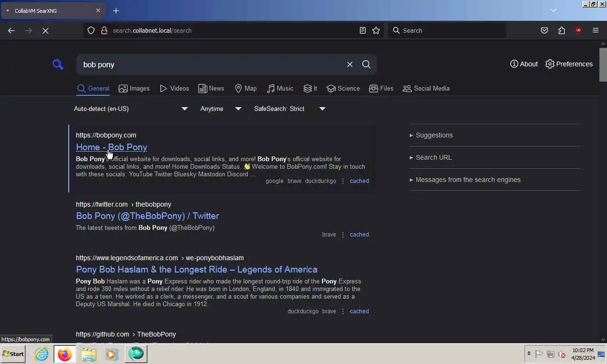Click the Action Center flag tray icon
Image resolution: width=607 pixels, height=364 pixels.
pos(539,354)
